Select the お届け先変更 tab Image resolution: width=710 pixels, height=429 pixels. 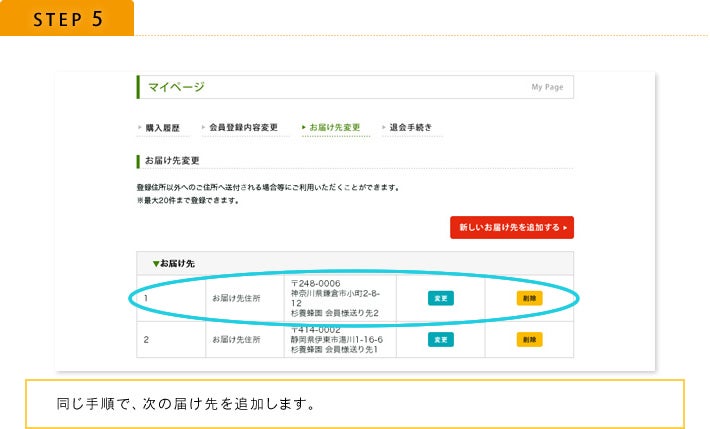333,128
